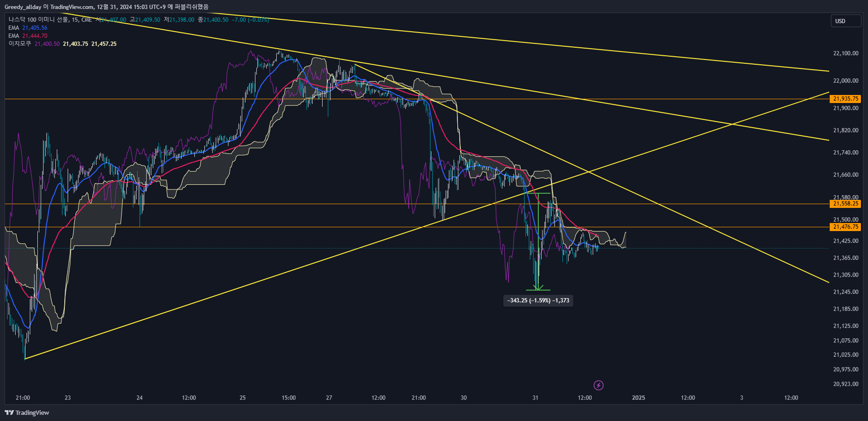The width and height of the screenshot is (868, 421).
Task: Click the 21,820.00 price axis value
Action: coord(846,130)
